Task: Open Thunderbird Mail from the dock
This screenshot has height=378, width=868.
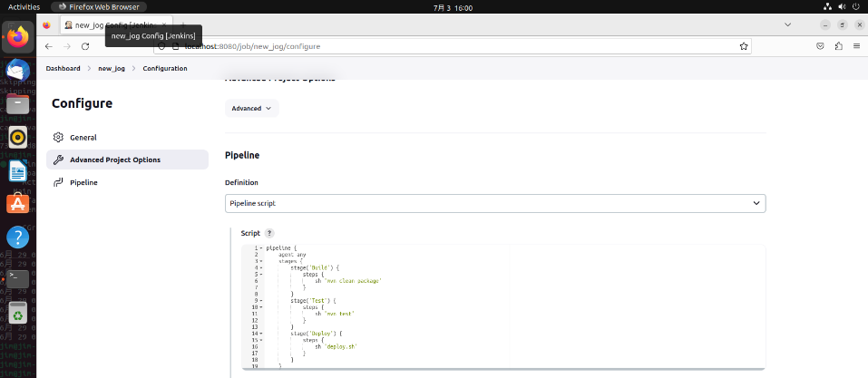Action: (x=18, y=71)
